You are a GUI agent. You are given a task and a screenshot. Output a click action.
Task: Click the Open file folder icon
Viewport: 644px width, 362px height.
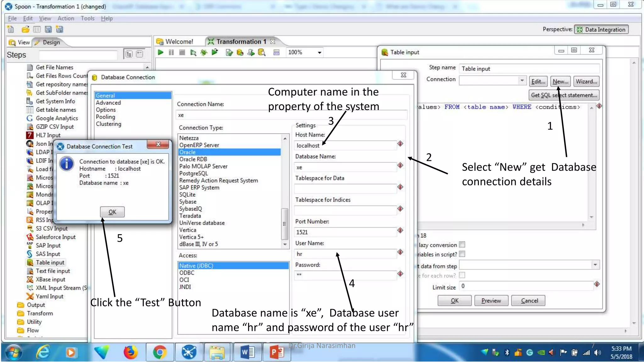click(25, 30)
